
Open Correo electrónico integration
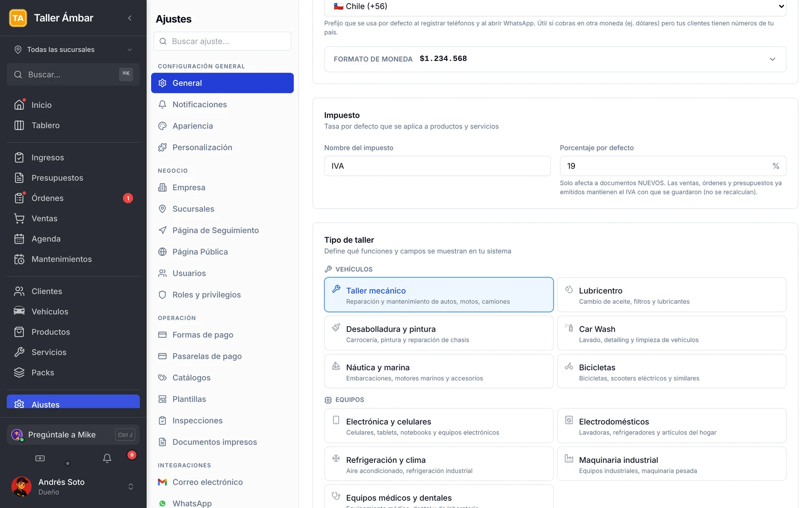(x=222, y=482)
